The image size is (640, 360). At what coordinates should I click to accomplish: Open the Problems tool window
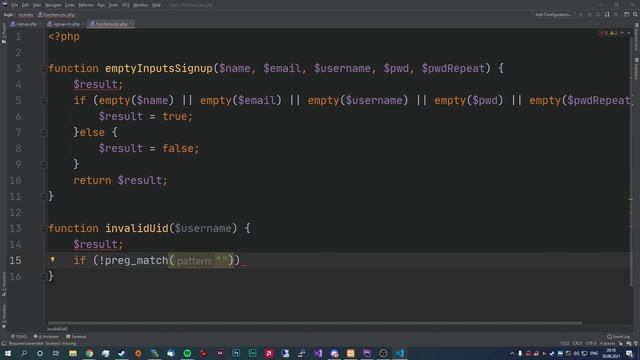click(46, 337)
